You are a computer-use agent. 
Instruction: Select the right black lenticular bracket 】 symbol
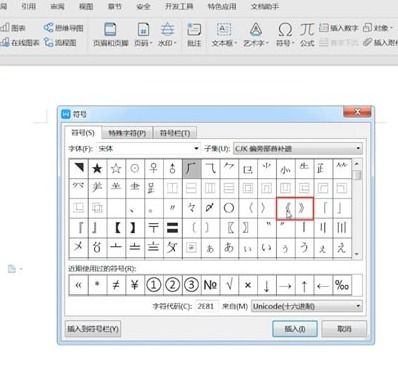tap(135, 228)
